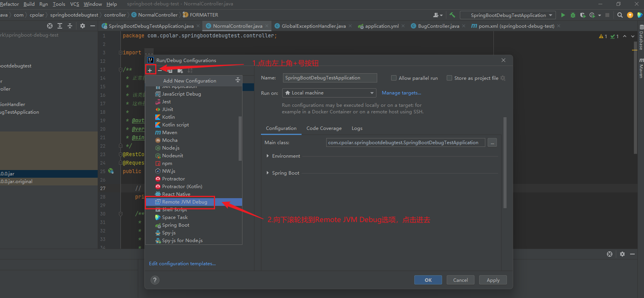Collapse the Add New Configuration list icon

tap(237, 80)
